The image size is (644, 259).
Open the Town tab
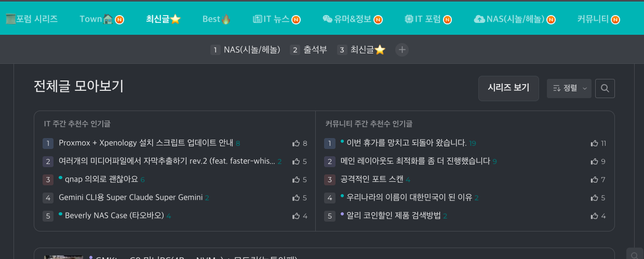(x=96, y=19)
